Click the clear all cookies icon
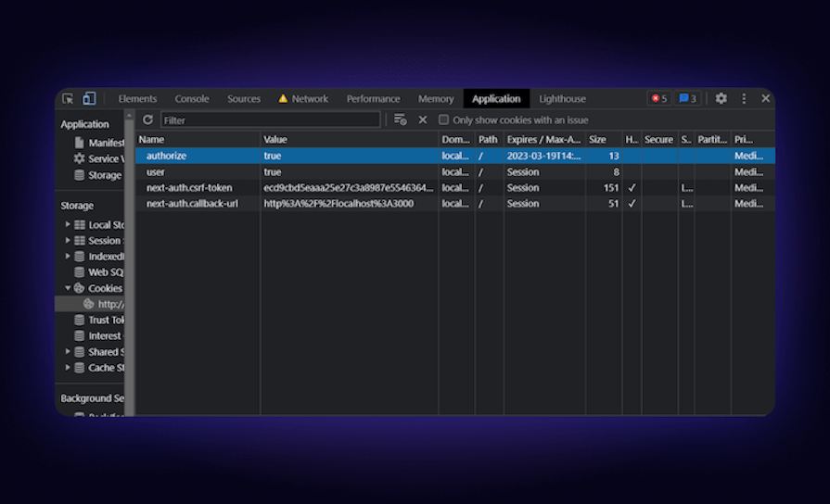The height and width of the screenshot is (504, 830). click(x=400, y=120)
